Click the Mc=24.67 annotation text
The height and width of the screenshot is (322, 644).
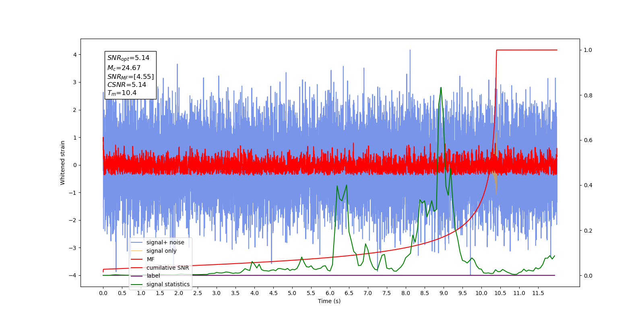[x=124, y=68]
